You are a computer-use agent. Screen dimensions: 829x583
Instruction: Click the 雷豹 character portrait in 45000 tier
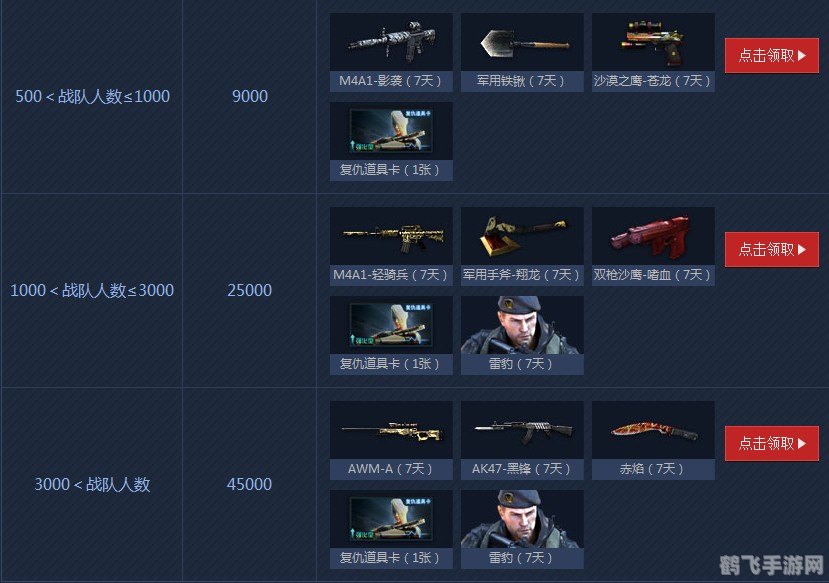click(522, 519)
